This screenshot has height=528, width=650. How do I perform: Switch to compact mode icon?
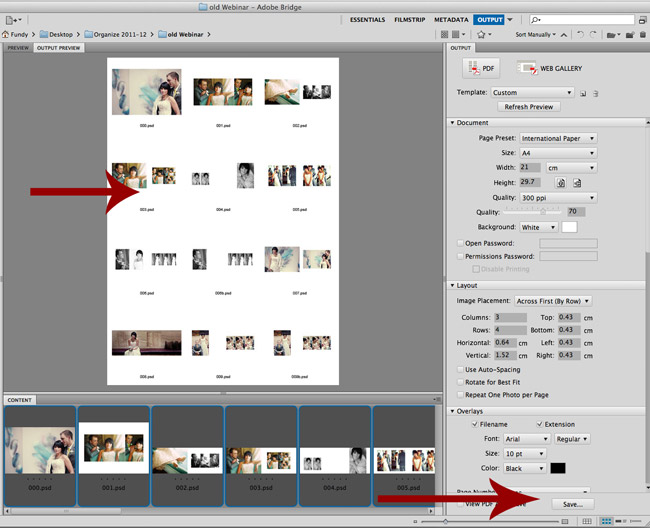(643, 19)
